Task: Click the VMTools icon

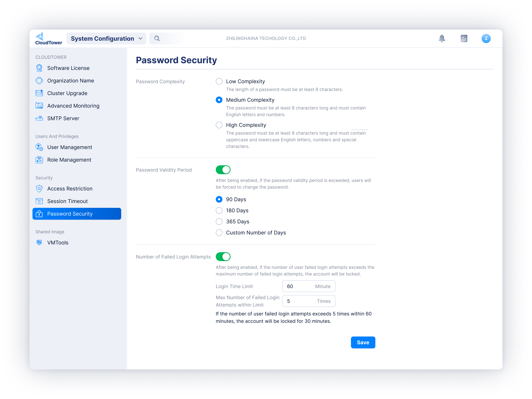Action: click(39, 242)
